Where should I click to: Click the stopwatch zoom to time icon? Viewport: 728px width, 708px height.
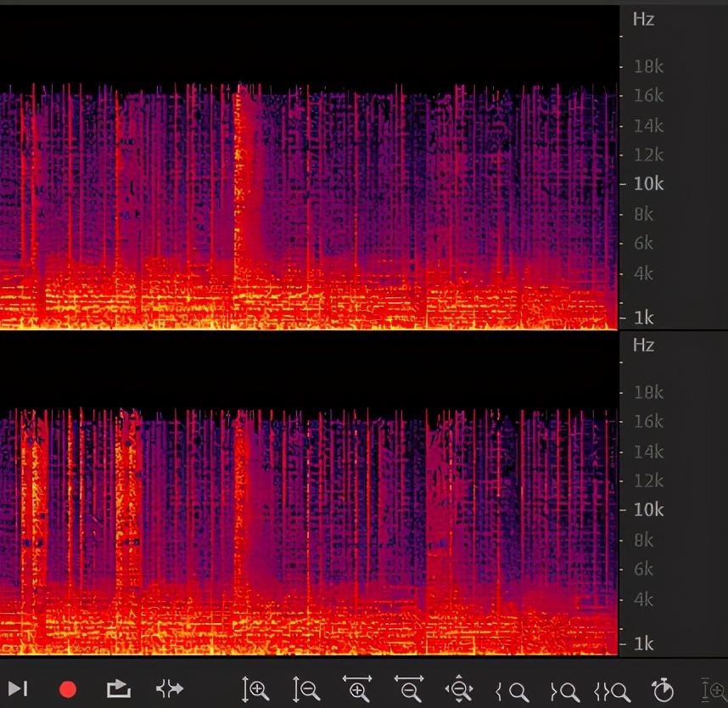662,688
